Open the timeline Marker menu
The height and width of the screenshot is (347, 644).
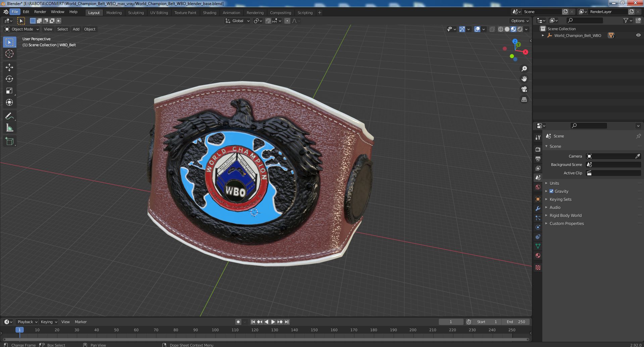click(x=81, y=322)
